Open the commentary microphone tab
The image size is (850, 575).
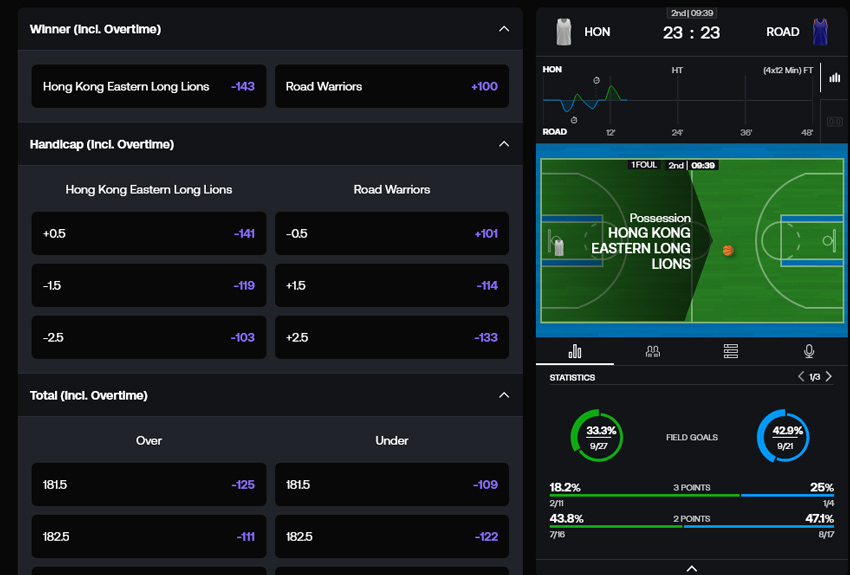pyautogui.click(x=809, y=351)
